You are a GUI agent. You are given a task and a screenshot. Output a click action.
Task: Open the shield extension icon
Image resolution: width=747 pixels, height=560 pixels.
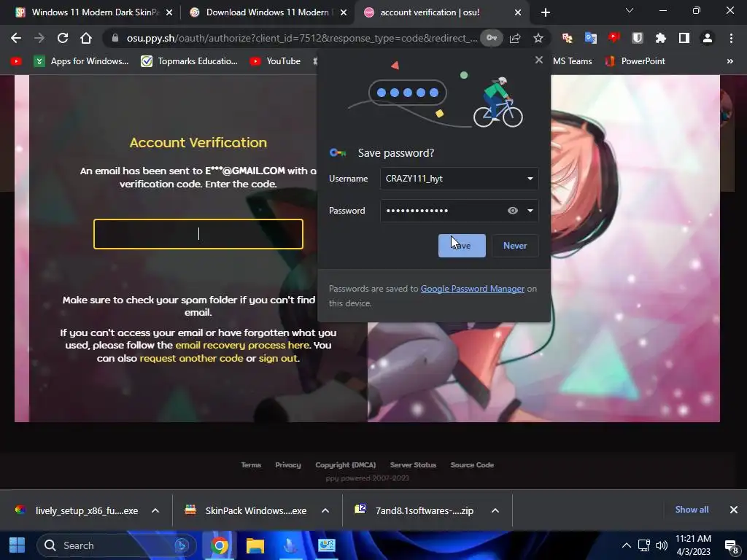pyautogui.click(x=638, y=38)
